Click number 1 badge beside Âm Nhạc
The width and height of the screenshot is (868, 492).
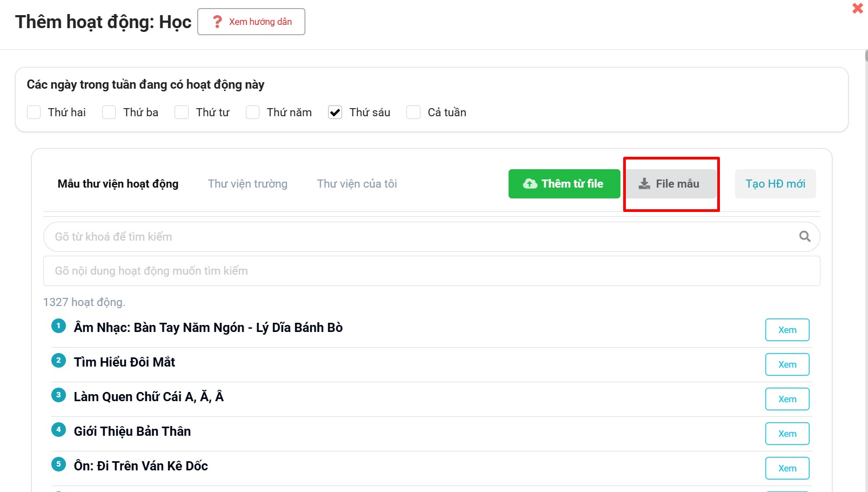[x=58, y=326]
